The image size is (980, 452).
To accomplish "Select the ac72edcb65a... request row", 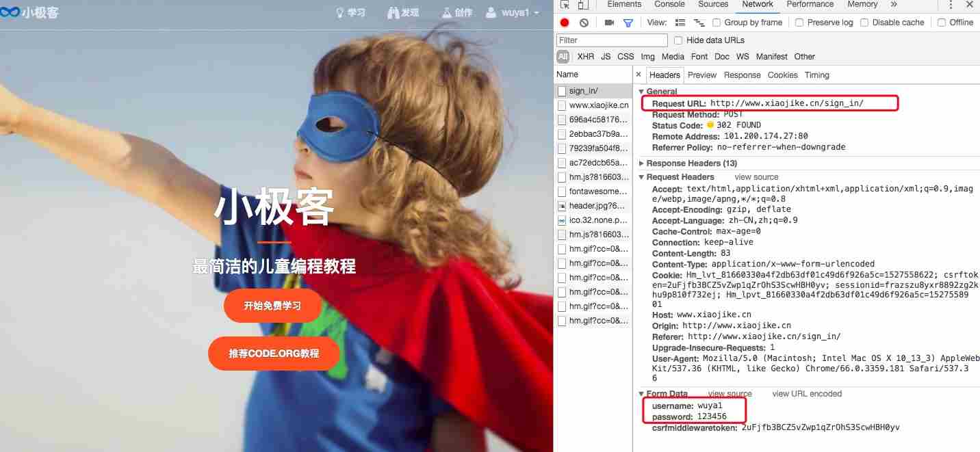I will 593,163.
